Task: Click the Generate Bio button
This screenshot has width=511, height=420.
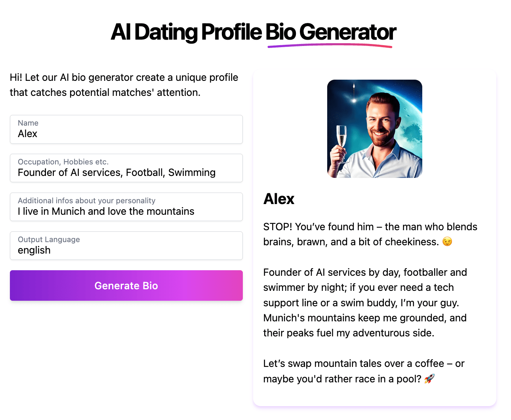Action: (x=126, y=285)
